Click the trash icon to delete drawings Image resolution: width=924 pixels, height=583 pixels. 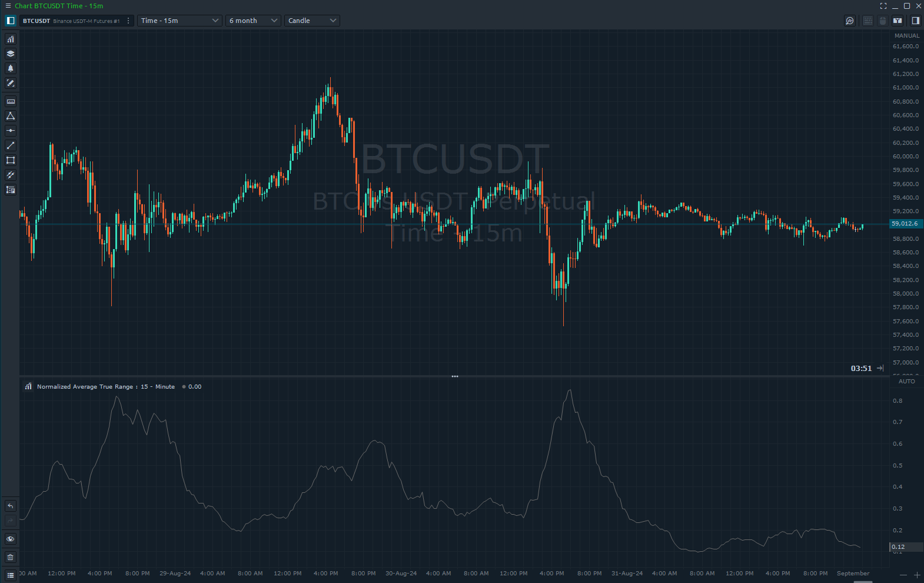tap(11, 557)
